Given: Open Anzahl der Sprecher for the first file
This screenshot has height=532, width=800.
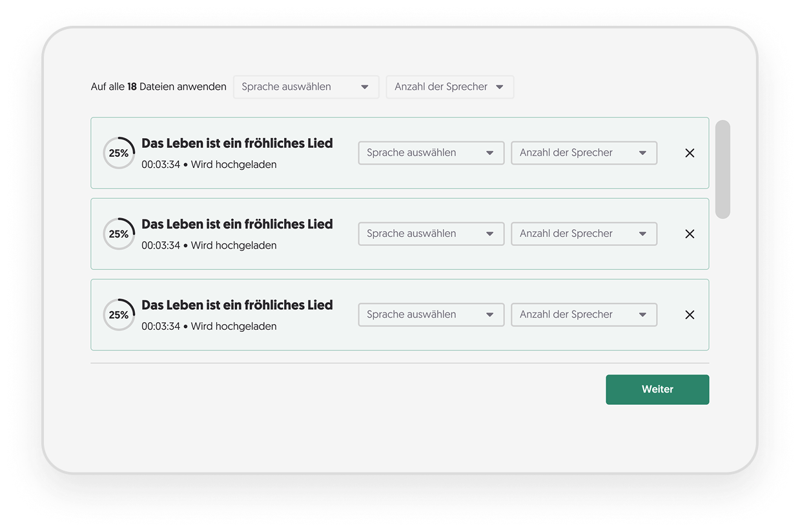Looking at the screenshot, I should pyautogui.click(x=583, y=152).
